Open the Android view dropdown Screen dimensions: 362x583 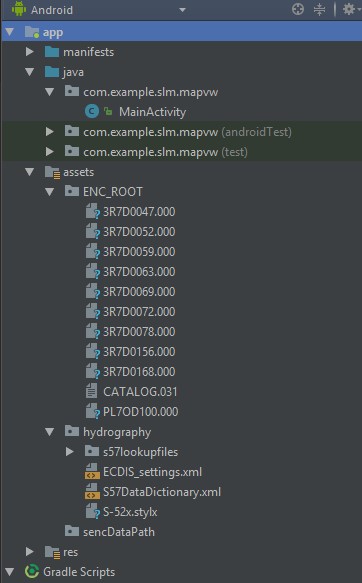pos(182,10)
